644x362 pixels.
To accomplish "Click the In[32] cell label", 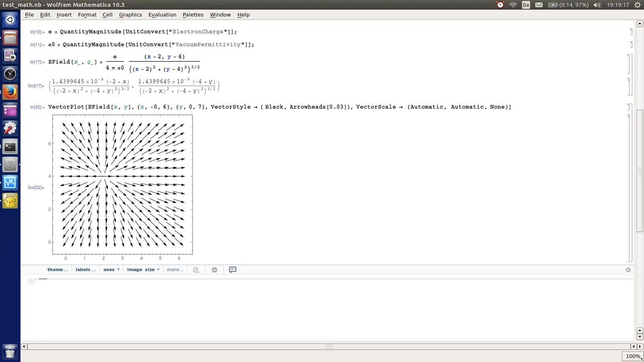I will point(37,107).
